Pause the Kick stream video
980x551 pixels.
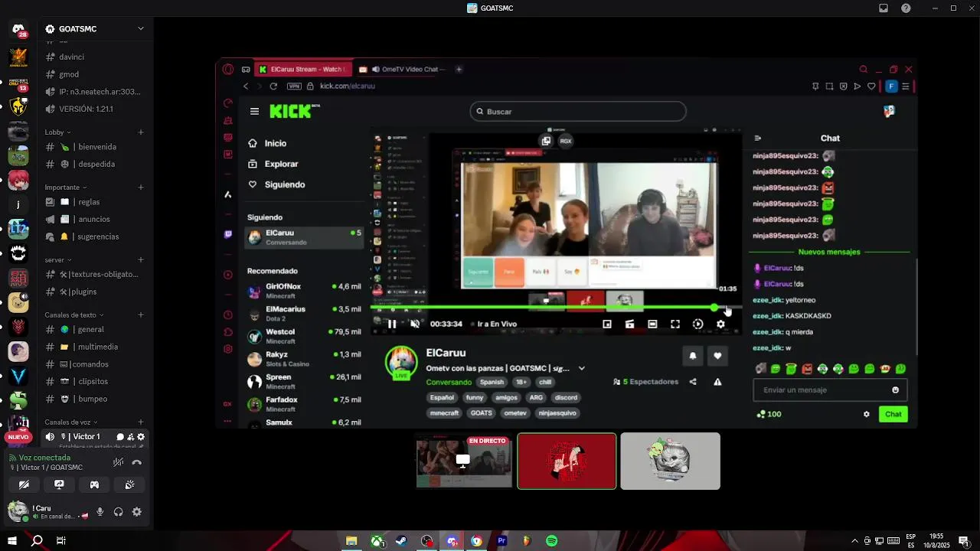[392, 324]
